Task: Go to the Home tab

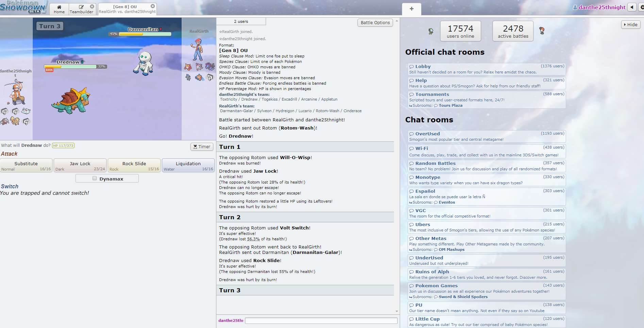Action: pyautogui.click(x=59, y=9)
